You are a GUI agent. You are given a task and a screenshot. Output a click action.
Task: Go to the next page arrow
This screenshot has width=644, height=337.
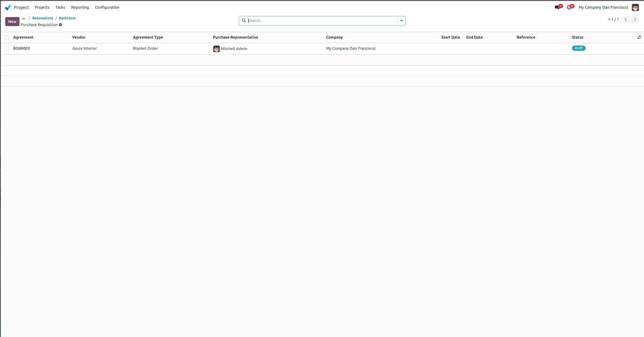pyautogui.click(x=635, y=19)
